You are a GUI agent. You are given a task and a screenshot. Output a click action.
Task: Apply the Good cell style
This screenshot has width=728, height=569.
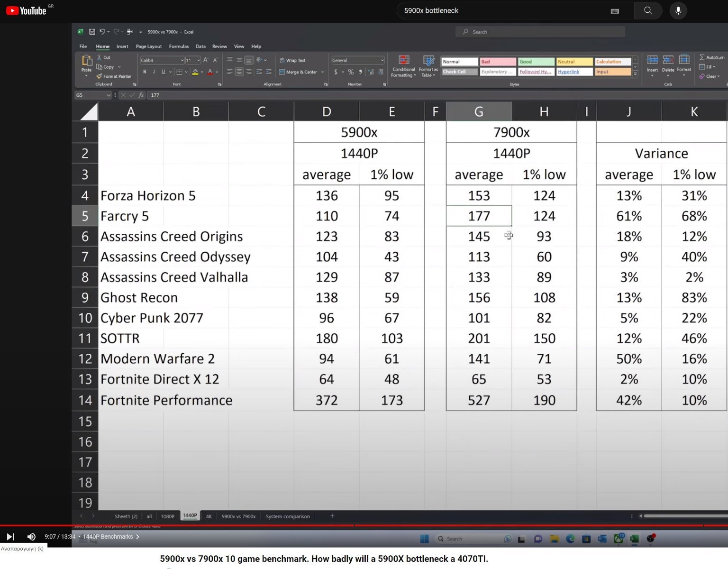(536, 62)
